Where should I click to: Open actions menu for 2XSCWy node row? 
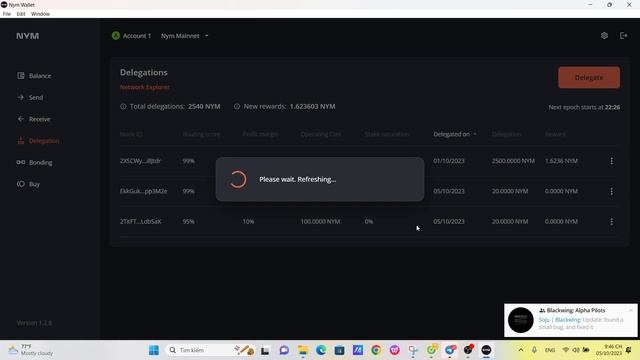611,161
